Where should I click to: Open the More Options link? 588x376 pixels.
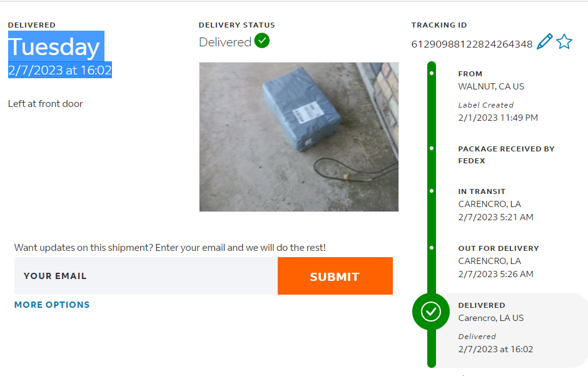pos(52,305)
